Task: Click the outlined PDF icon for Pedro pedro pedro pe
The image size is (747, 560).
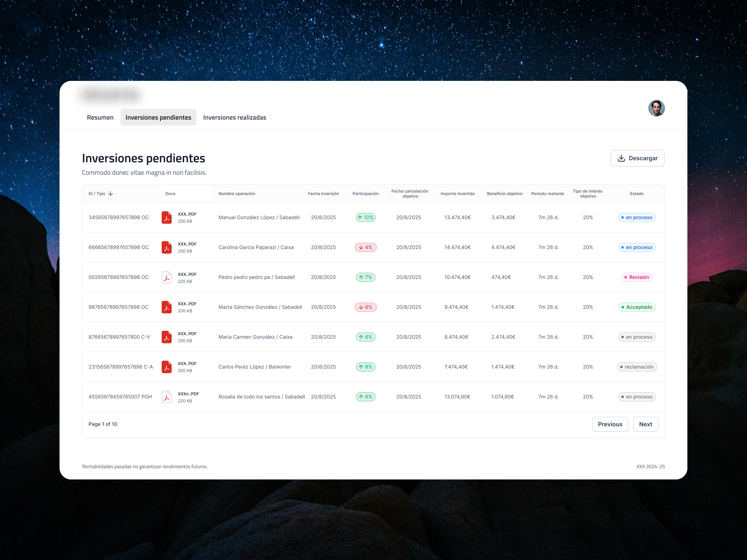Action: click(167, 277)
